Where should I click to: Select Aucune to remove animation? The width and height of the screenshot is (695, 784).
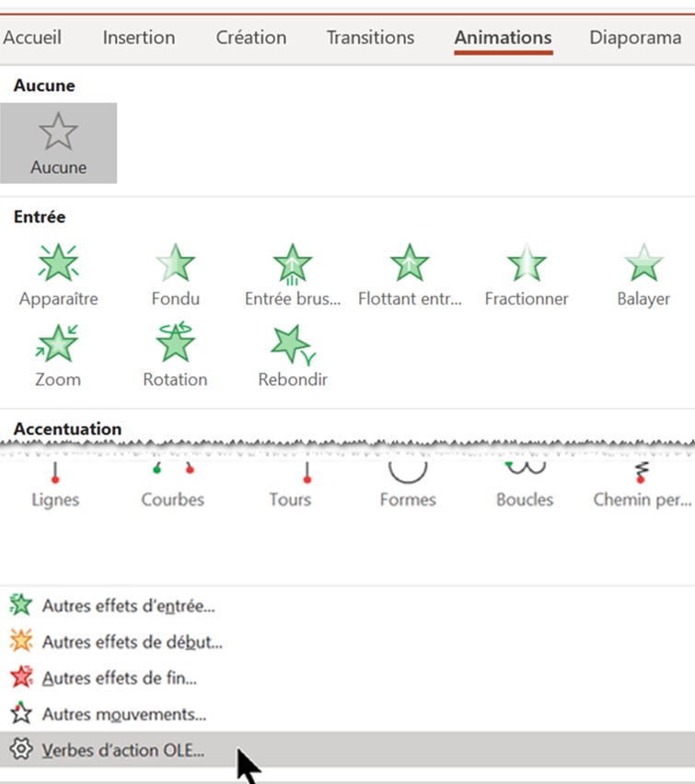point(58,144)
